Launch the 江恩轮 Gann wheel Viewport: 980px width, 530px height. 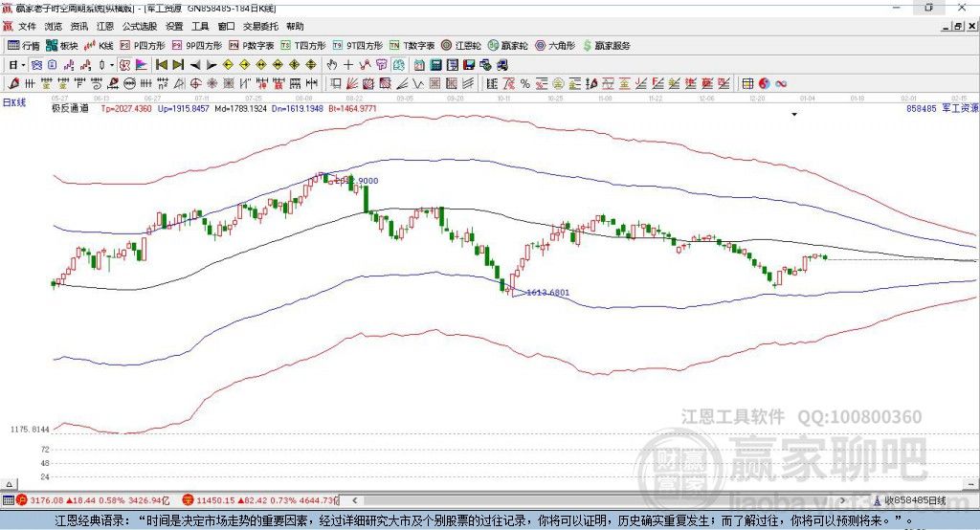pos(461,46)
